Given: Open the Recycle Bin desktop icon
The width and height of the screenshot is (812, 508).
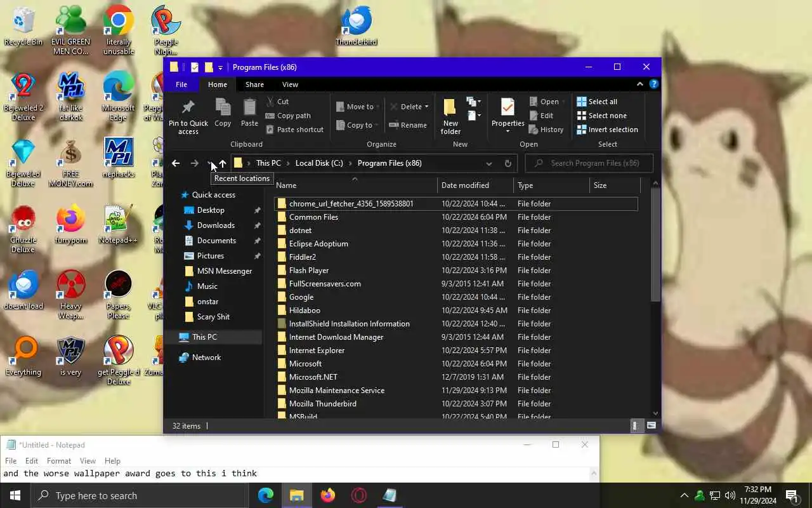Looking at the screenshot, I should tap(23, 27).
